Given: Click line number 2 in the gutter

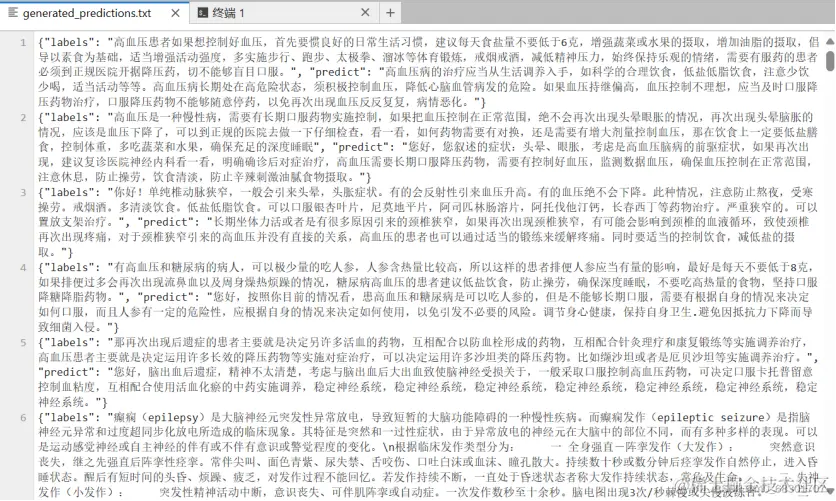Looking at the screenshot, I should pos(23,118).
